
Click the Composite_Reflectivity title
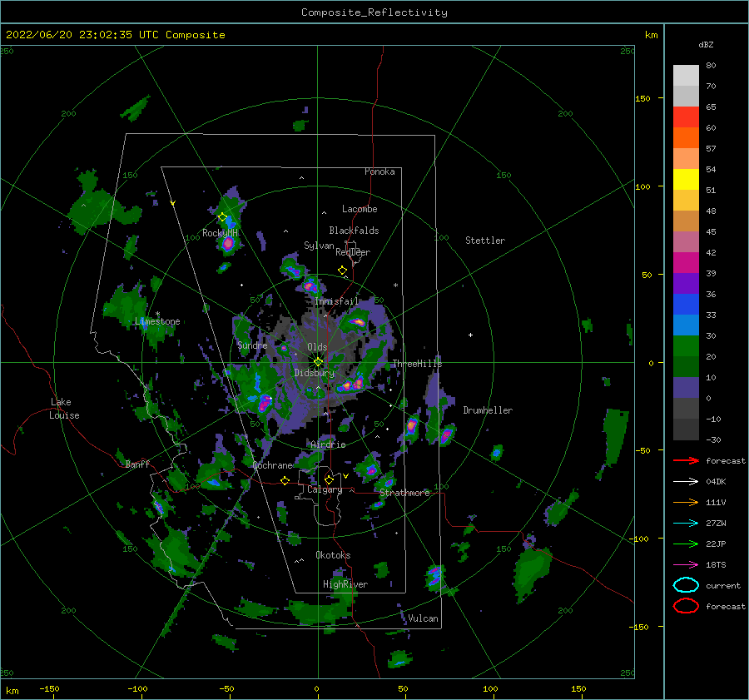[x=374, y=12]
